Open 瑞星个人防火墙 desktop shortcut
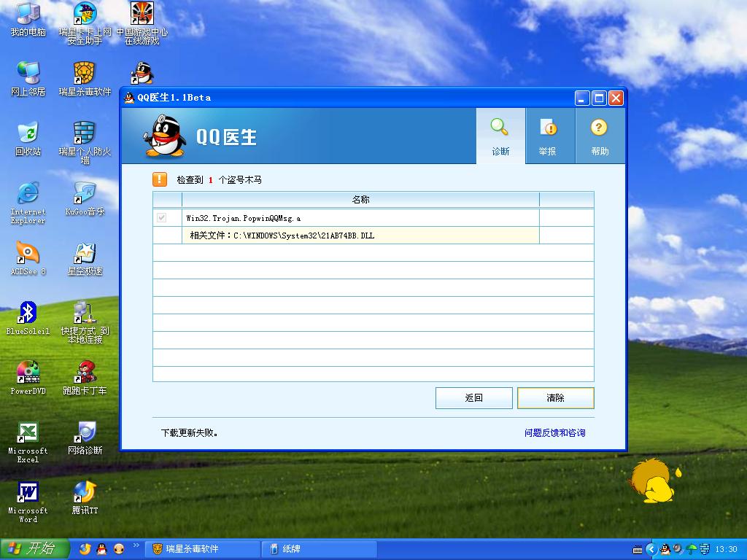The width and height of the screenshot is (747, 560). (x=85, y=143)
